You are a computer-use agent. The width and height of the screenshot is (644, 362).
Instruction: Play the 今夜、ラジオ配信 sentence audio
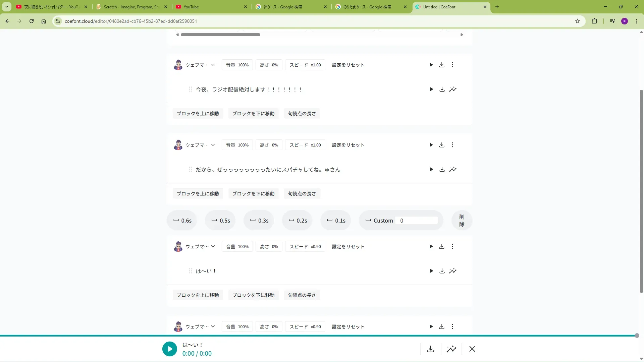click(431, 89)
